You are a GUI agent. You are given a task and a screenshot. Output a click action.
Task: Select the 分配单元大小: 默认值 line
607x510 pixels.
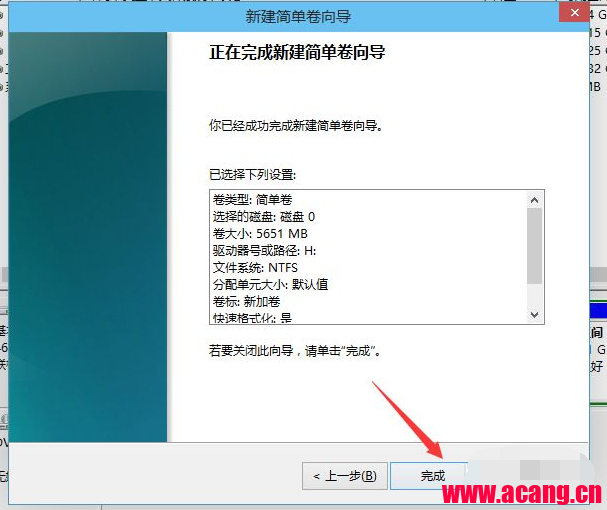tap(270, 285)
